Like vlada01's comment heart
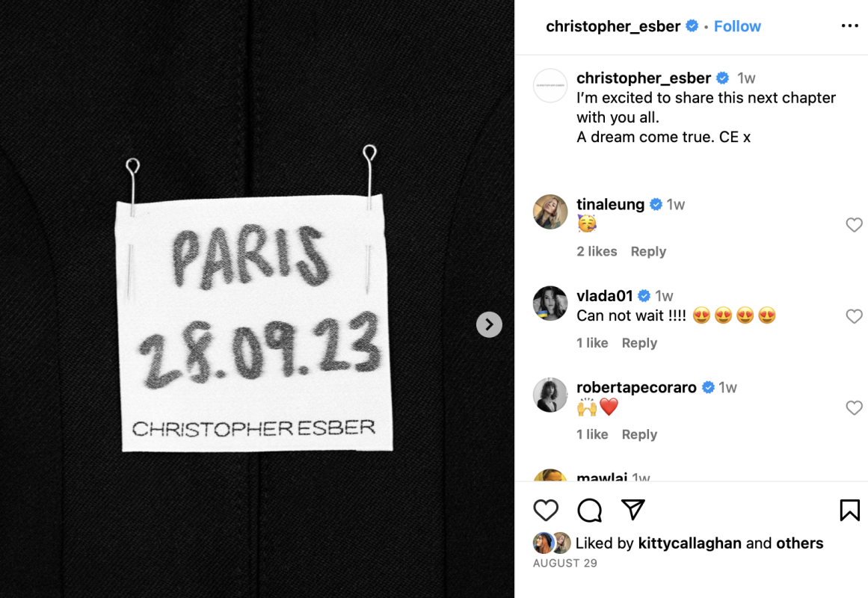Image resolution: width=868 pixels, height=598 pixels. (x=854, y=316)
